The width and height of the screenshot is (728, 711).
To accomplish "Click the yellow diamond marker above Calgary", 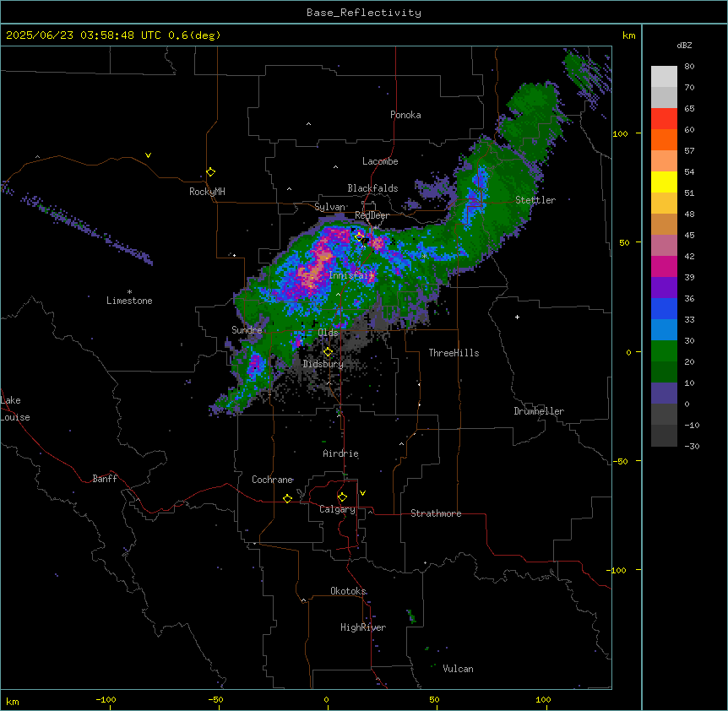I will (342, 497).
